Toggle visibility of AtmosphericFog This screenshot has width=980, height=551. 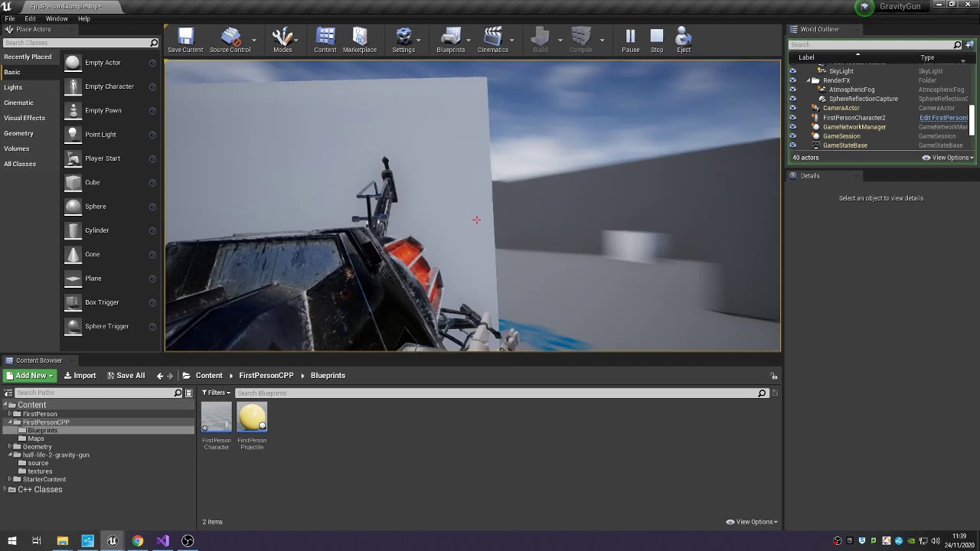pyautogui.click(x=792, y=90)
